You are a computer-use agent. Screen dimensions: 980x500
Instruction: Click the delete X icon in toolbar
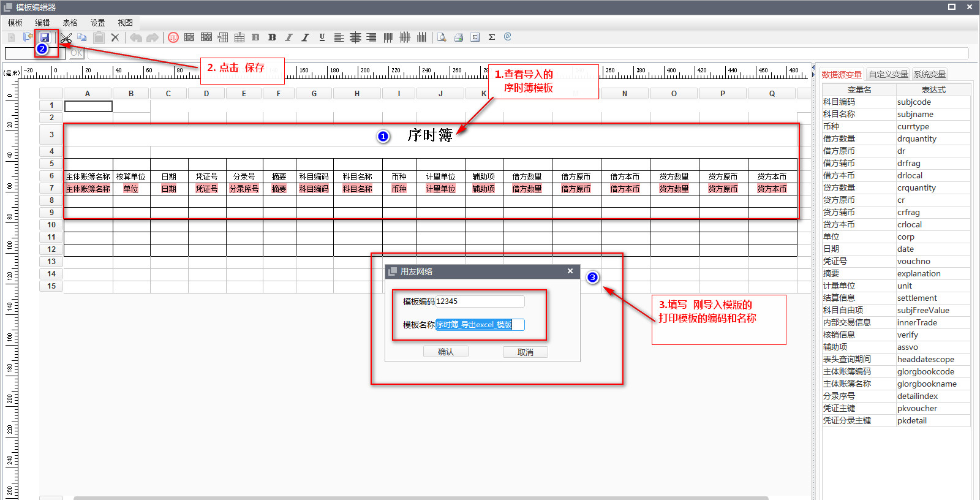click(x=115, y=38)
